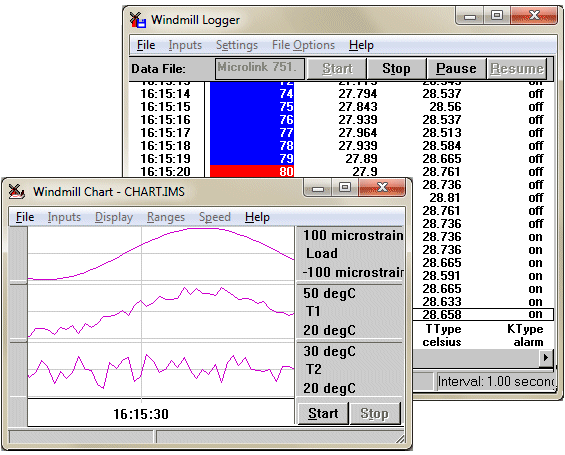Click the Load channel label in Chart
Screen dimensions: 565x455
322,253
